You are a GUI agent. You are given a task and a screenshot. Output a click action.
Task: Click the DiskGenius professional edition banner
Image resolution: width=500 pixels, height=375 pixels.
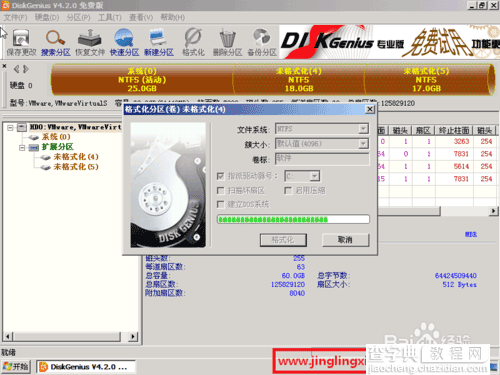tap(389, 42)
